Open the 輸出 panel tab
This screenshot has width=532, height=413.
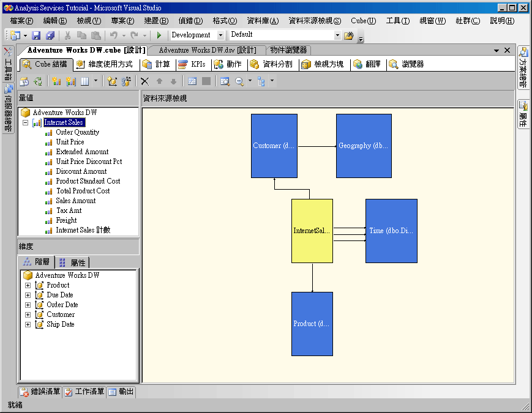[121, 392]
